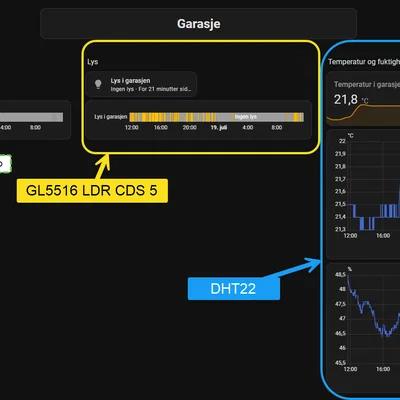Click the '16:00' label under the Lys history bar
The image size is (400, 400).
161,128
